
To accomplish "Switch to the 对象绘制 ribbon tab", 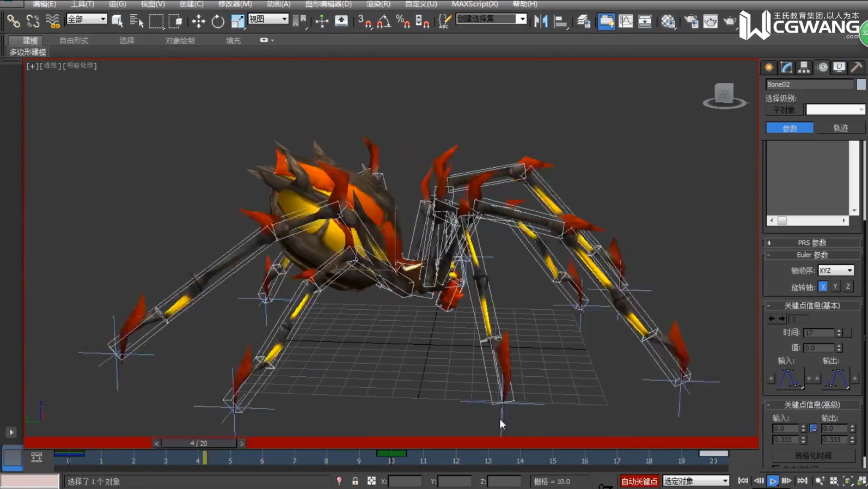I will [180, 40].
